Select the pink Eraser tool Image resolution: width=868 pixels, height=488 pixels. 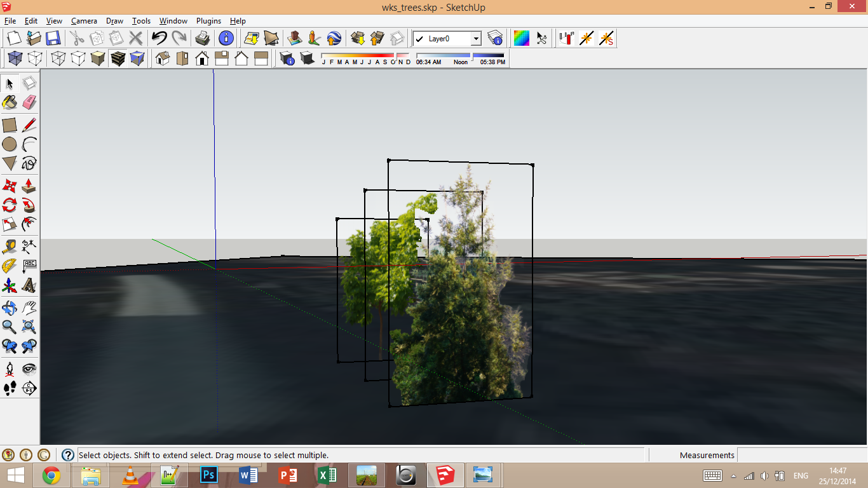point(29,102)
